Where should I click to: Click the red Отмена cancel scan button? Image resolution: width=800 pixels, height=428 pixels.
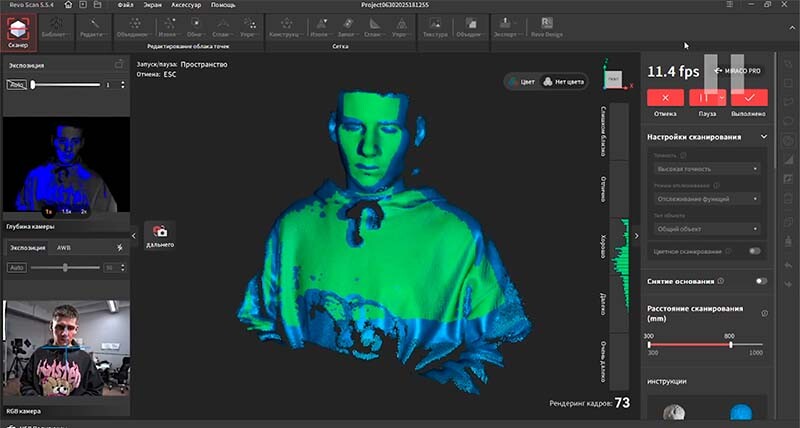click(x=665, y=97)
